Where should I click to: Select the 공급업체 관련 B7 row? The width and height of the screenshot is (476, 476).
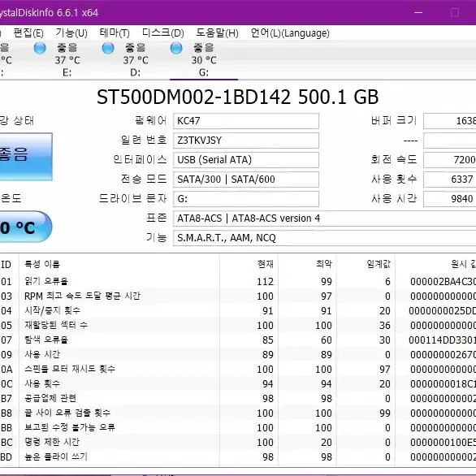click(238, 398)
